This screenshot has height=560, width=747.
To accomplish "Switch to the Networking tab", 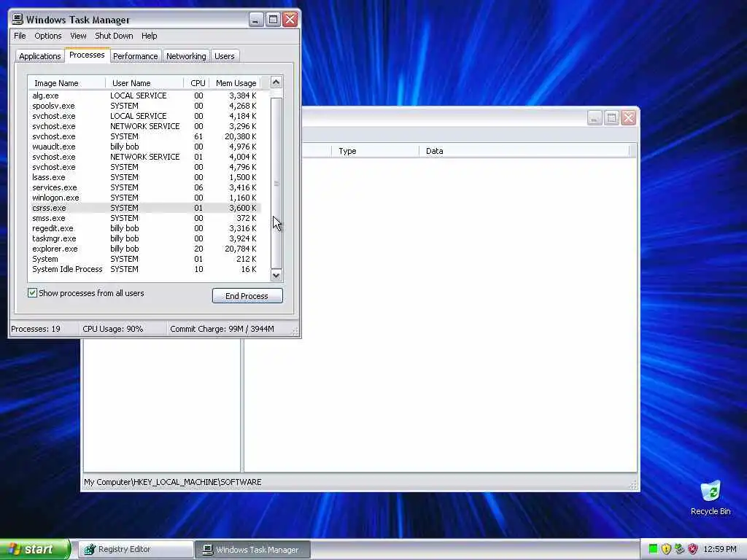I will (186, 56).
